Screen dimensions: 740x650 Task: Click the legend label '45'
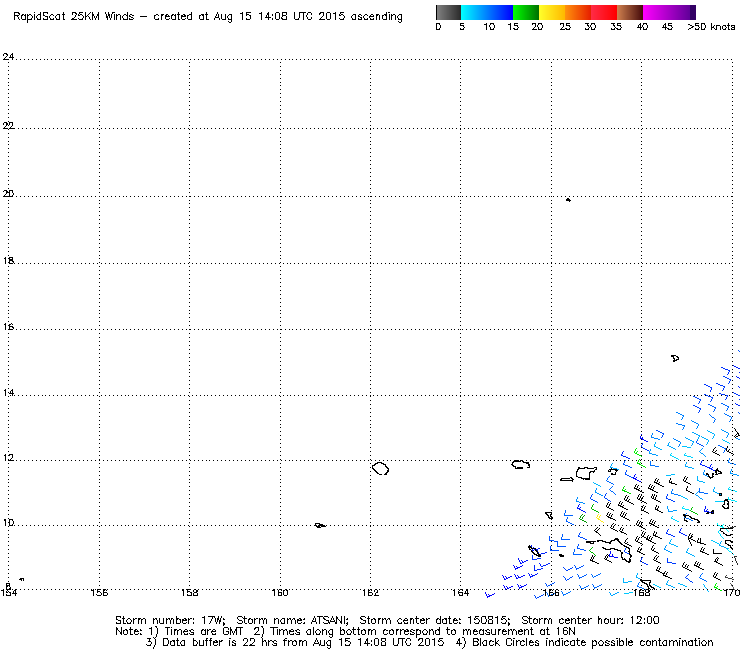667,27
